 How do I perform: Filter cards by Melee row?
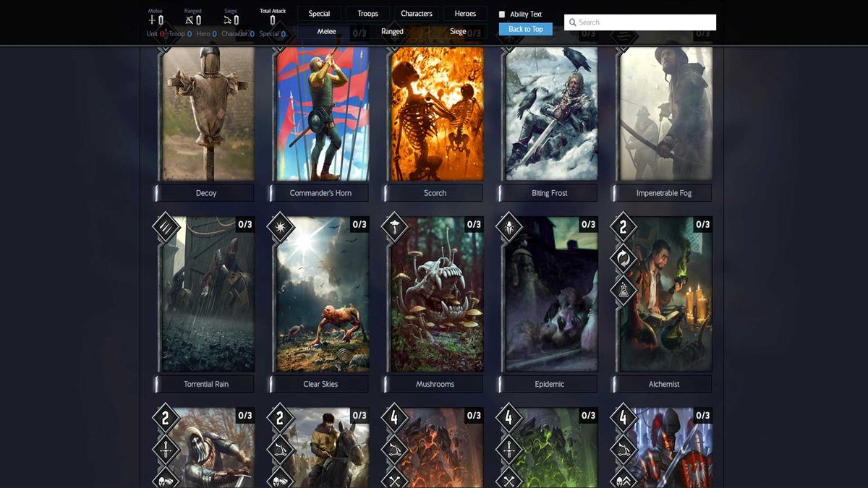coord(326,32)
